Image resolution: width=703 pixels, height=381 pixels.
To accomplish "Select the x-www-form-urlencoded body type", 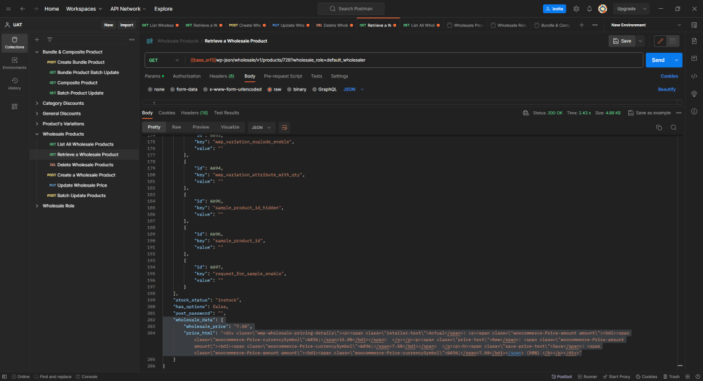I will click(x=232, y=90).
